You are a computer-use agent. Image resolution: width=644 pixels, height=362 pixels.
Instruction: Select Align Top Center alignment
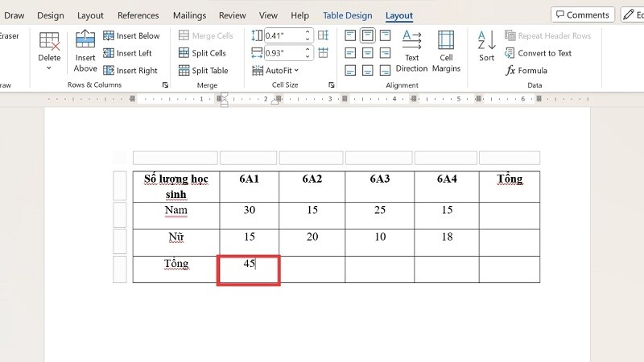point(367,35)
